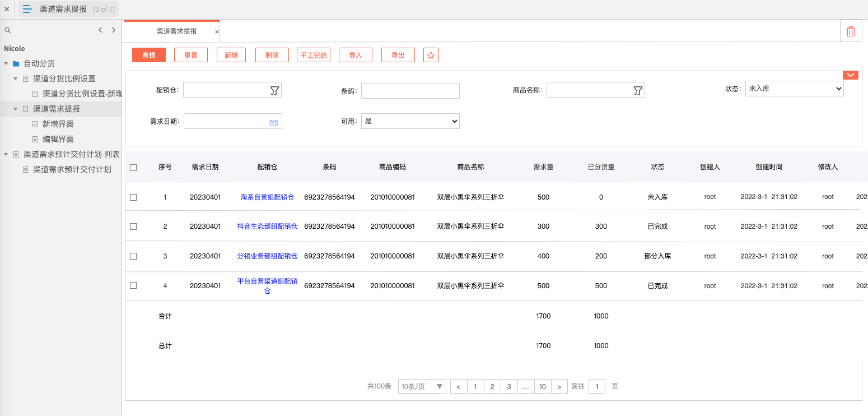Click the X close icon at top left
This screenshot has width=868, height=416.
tap(7, 9)
